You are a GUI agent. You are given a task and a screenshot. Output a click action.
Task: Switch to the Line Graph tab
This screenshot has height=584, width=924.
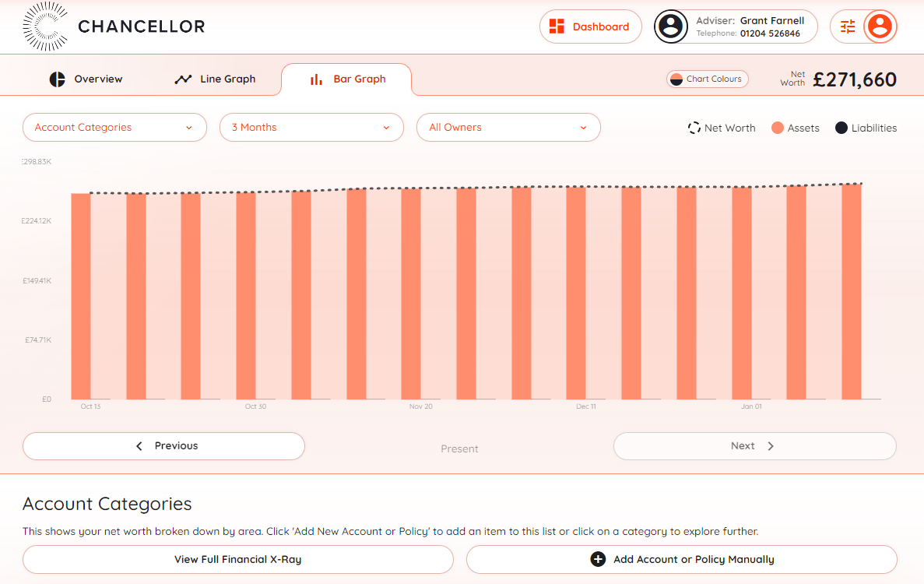point(215,79)
